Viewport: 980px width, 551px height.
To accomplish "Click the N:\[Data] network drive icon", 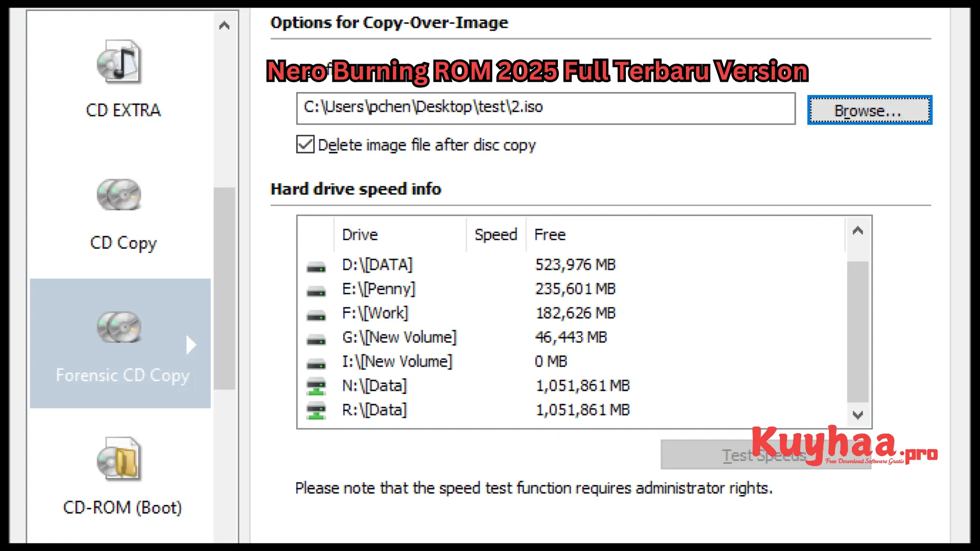I will [316, 386].
